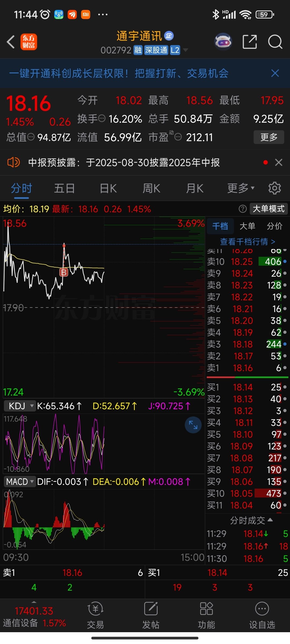This screenshot has width=290, height=644.
Task: Select the 分时 tab
Action: click(21, 188)
